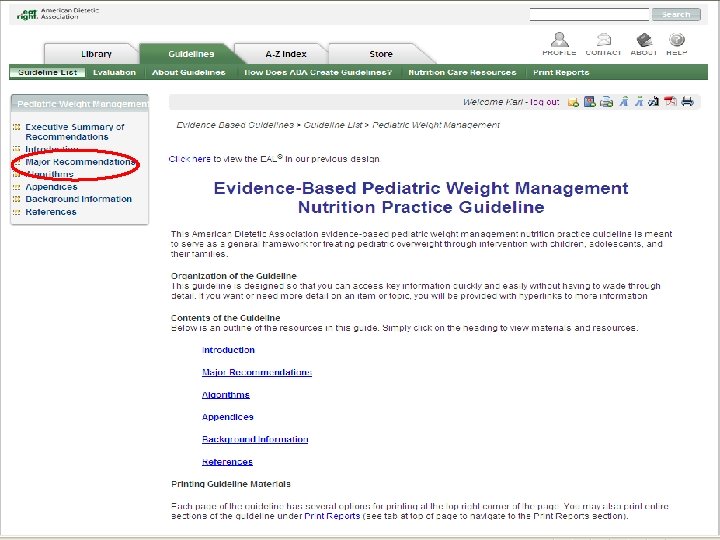
Task: Go to the Store tab
Action: [381, 54]
